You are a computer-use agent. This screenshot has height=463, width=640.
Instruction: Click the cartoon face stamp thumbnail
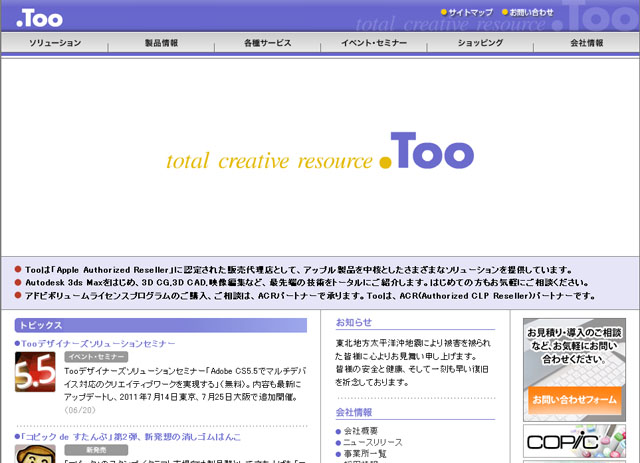click(x=35, y=454)
